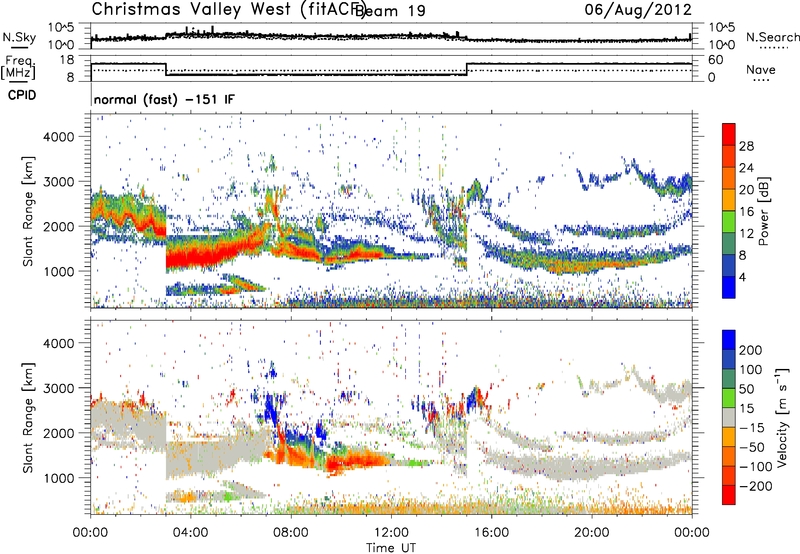800x554 pixels.
Task: Click the darkest blue bottom segment of Power color bar
Action: coord(729,287)
